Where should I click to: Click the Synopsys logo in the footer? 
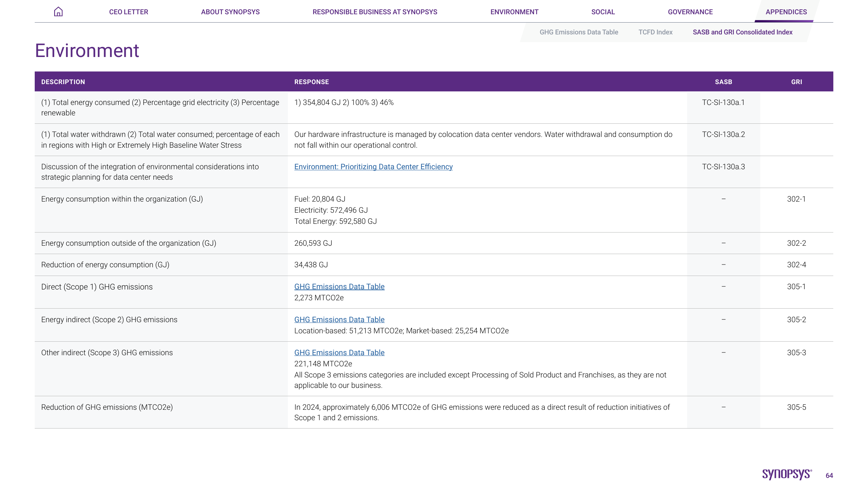(787, 474)
